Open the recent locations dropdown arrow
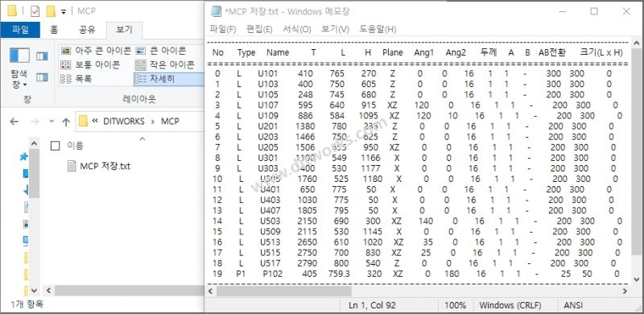 (x=52, y=122)
